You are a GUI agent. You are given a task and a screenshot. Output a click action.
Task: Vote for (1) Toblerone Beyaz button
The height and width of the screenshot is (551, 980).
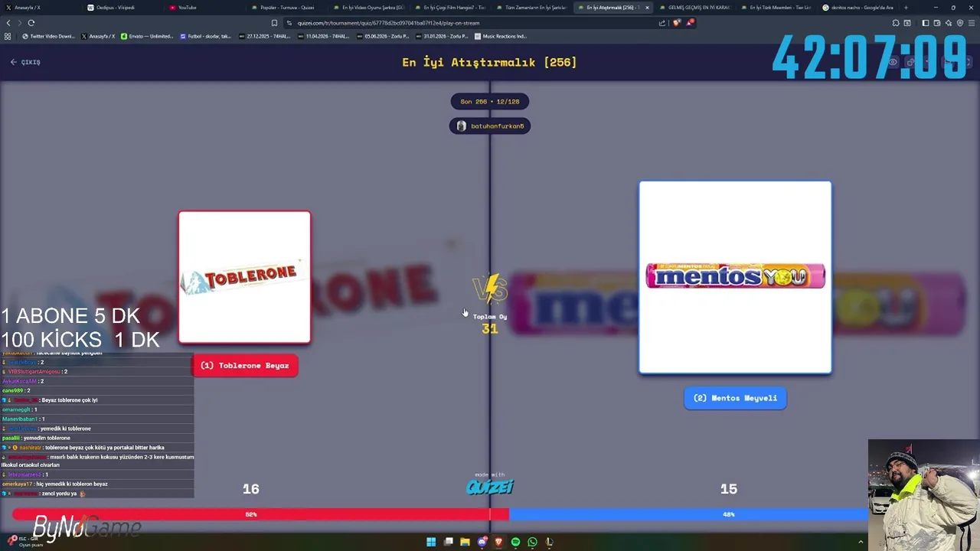[245, 366]
